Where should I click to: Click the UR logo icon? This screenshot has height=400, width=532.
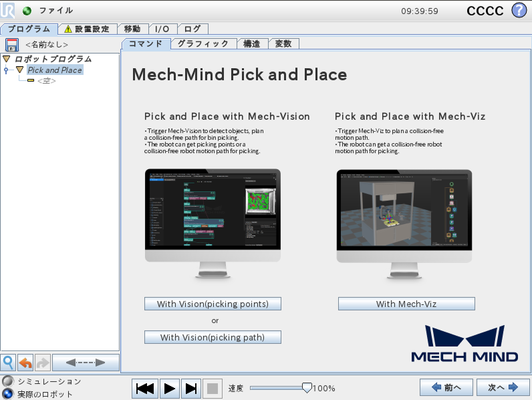point(7,10)
